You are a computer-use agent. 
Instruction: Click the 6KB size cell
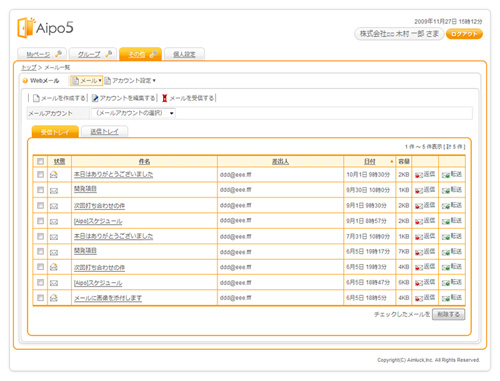click(x=403, y=282)
